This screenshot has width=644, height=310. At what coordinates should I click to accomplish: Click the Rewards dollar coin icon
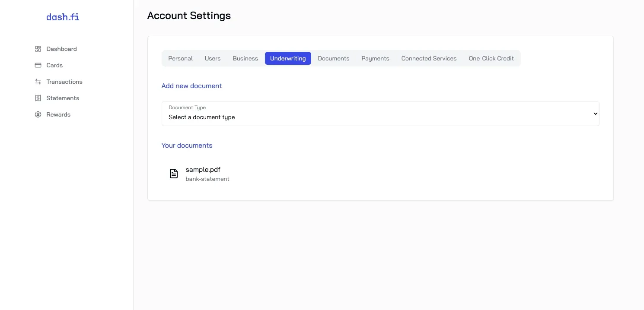[38, 114]
